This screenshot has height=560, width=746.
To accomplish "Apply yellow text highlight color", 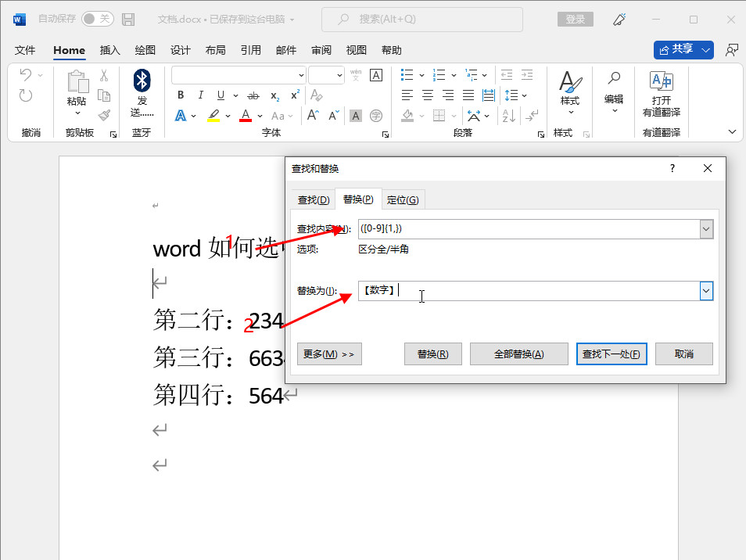I will [213, 116].
